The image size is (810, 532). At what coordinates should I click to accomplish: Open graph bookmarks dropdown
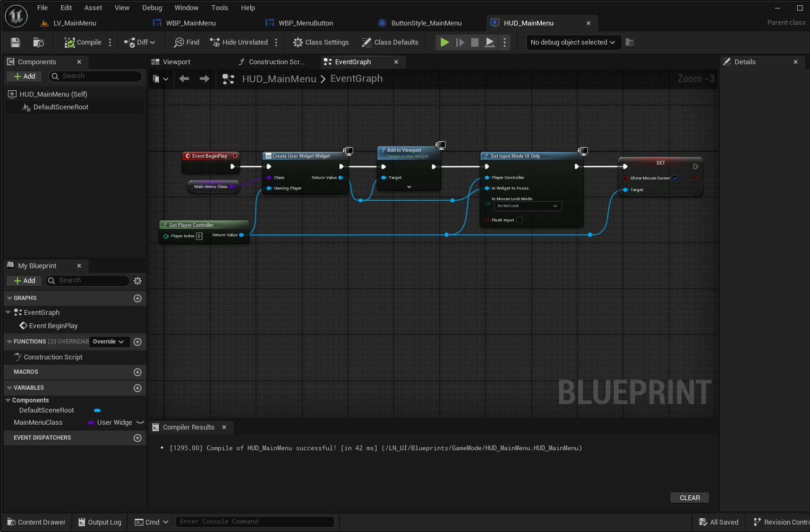click(x=160, y=79)
